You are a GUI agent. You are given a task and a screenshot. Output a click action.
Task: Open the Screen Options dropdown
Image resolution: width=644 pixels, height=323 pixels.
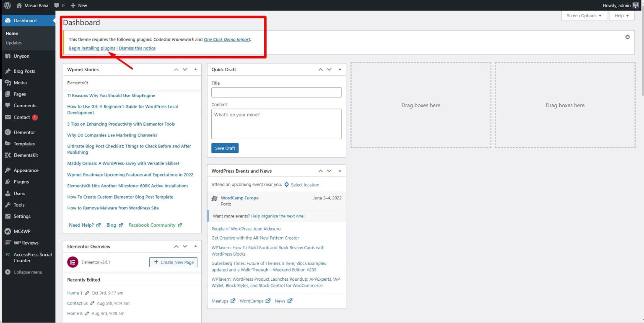point(583,16)
